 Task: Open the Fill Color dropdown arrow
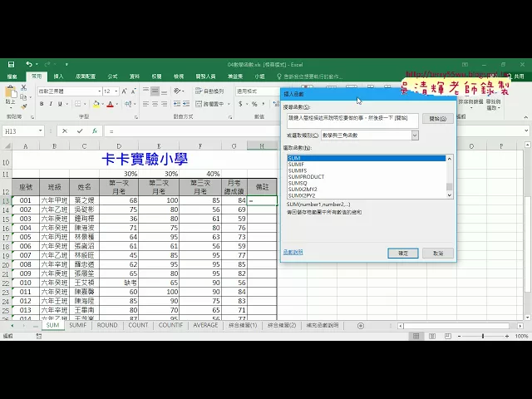pyautogui.click(x=102, y=104)
